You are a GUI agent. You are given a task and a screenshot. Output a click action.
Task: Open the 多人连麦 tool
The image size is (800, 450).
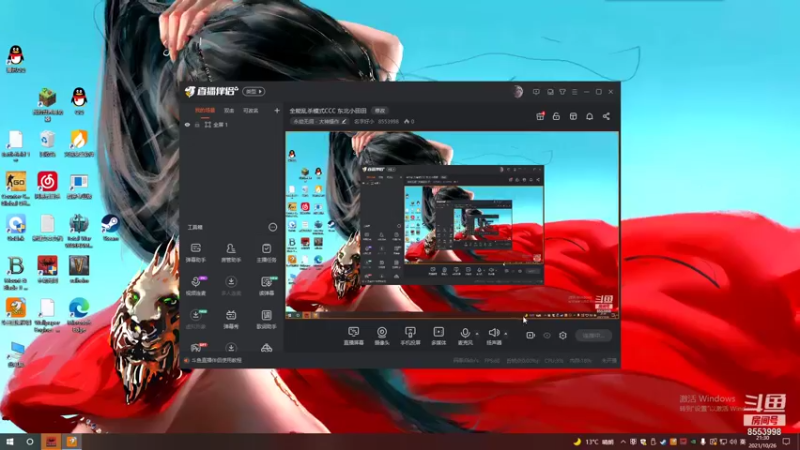click(231, 286)
